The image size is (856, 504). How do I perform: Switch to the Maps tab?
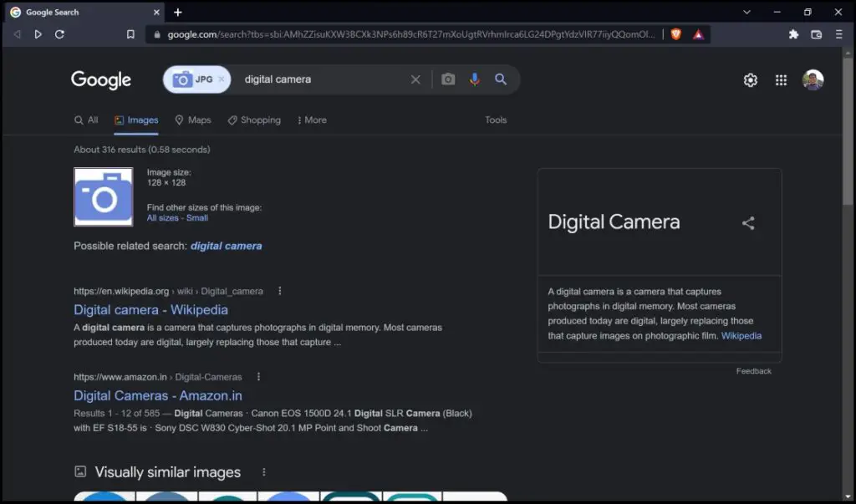[x=193, y=120]
